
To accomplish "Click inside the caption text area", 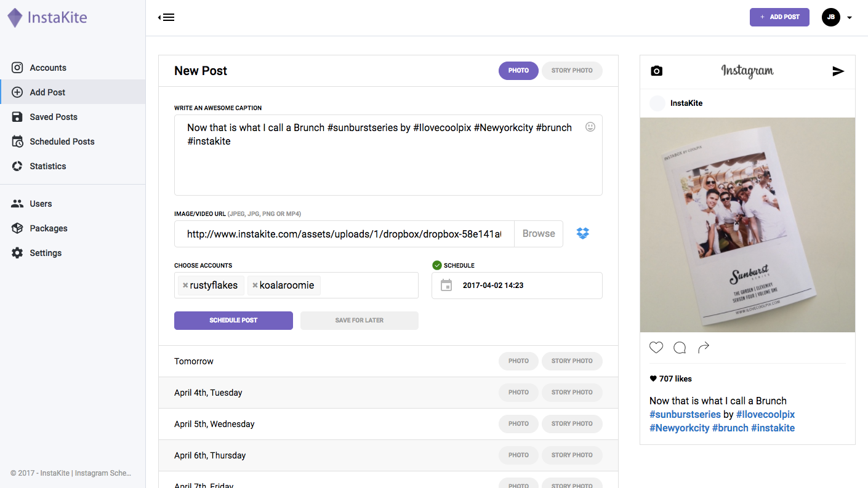I will coord(388,155).
